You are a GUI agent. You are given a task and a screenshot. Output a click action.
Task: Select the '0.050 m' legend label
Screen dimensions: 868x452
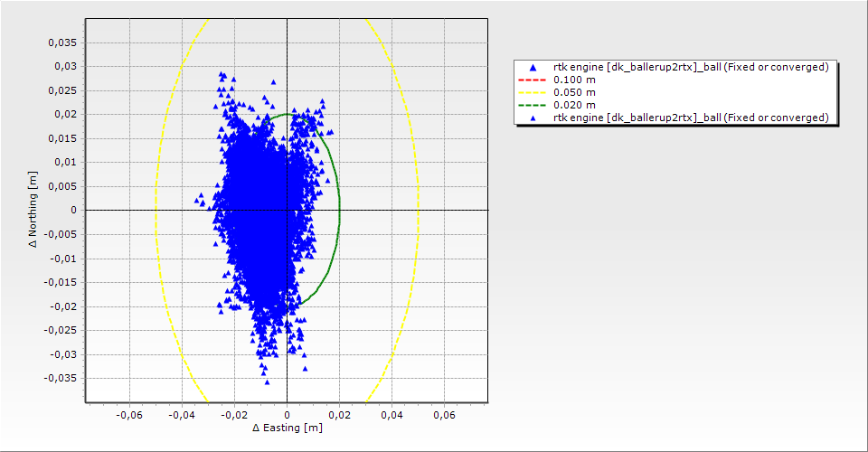click(575, 92)
